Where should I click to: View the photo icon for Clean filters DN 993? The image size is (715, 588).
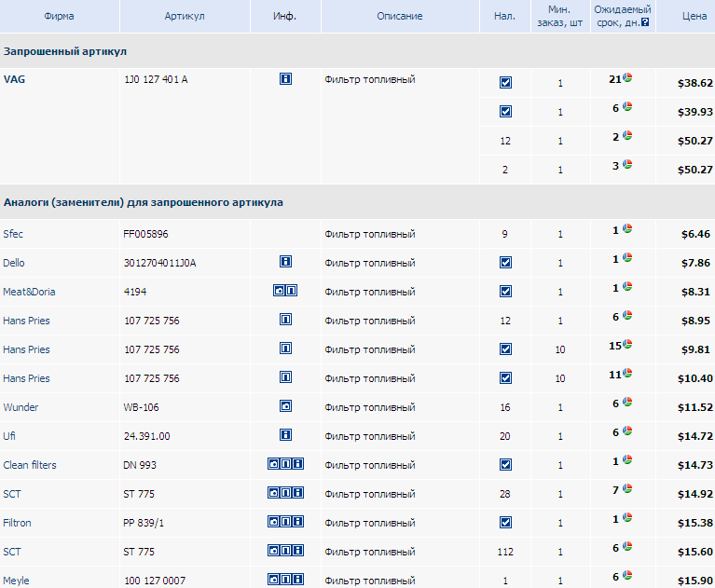pos(273,464)
